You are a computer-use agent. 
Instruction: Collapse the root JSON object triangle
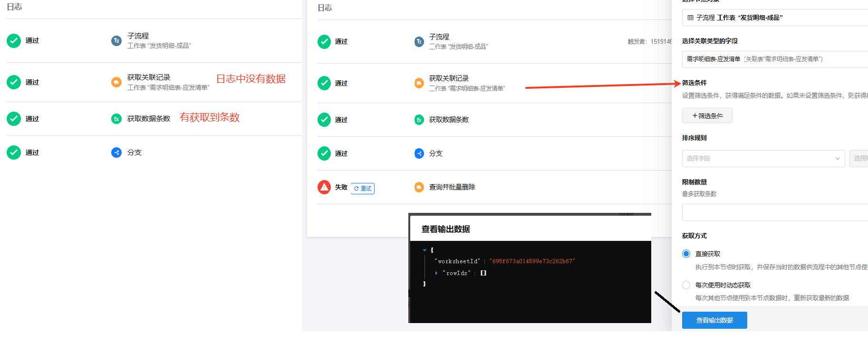tap(424, 250)
